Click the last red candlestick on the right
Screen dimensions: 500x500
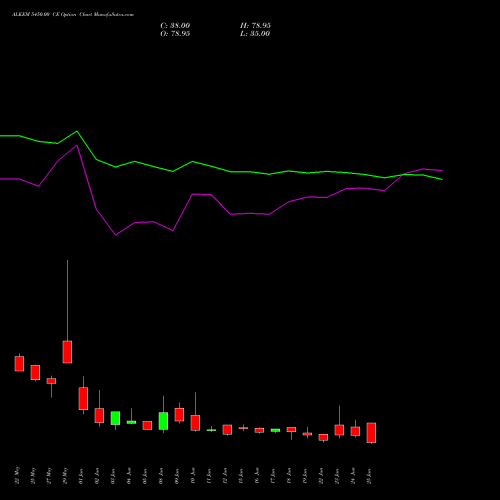(x=371, y=433)
